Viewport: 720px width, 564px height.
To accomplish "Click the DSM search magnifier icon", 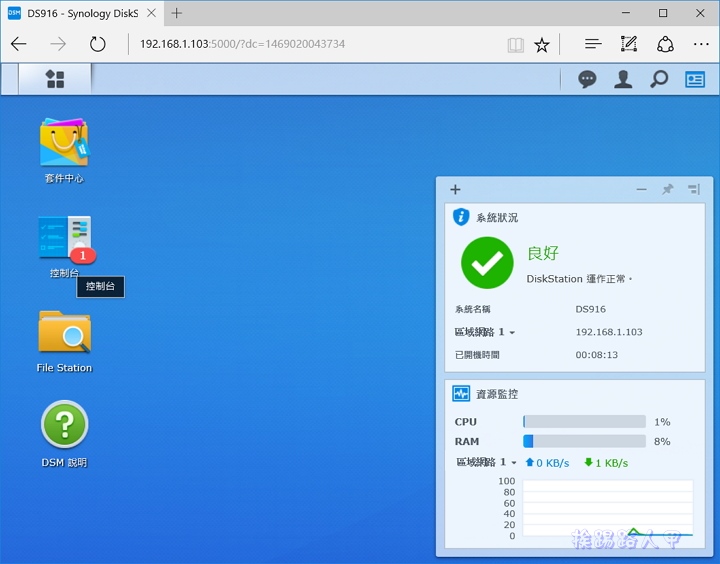I will click(x=659, y=79).
